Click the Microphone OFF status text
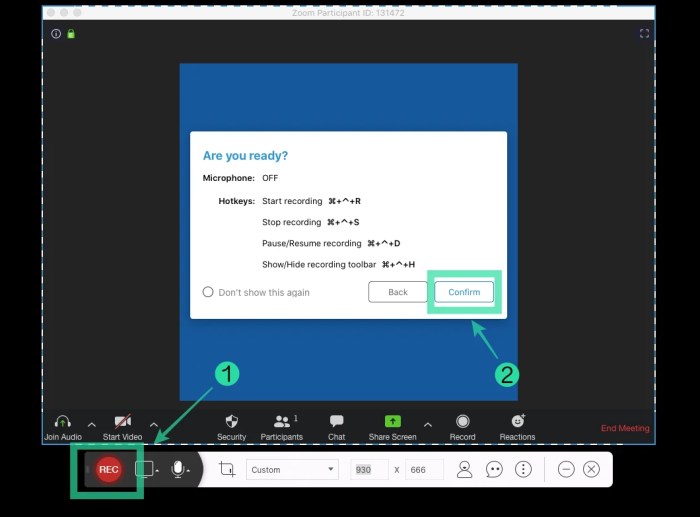The height and width of the screenshot is (517, 700). pyautogui.click(x=240, y=178)
